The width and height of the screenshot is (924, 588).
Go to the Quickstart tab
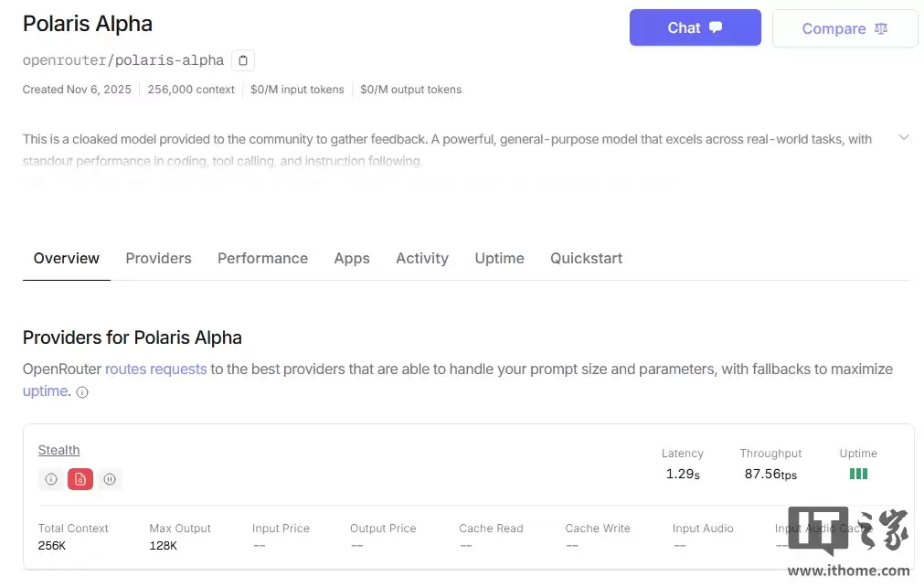[x=586, y=258]
